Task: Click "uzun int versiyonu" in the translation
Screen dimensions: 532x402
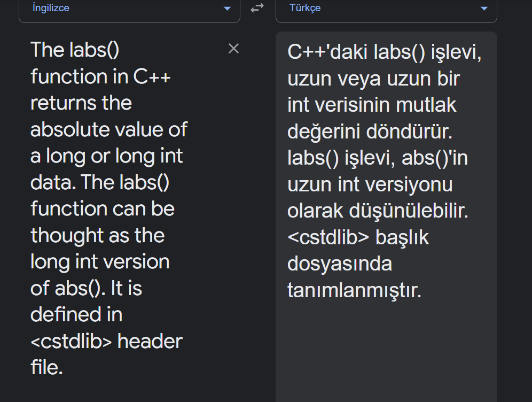Action: pyautogui.click(x=370, y=184)
